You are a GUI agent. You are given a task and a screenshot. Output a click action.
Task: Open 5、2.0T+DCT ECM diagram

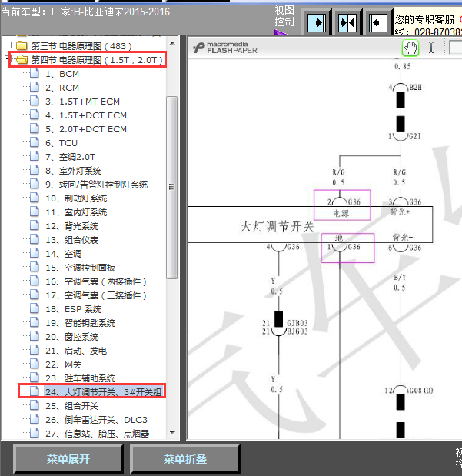tap(86, 129)
